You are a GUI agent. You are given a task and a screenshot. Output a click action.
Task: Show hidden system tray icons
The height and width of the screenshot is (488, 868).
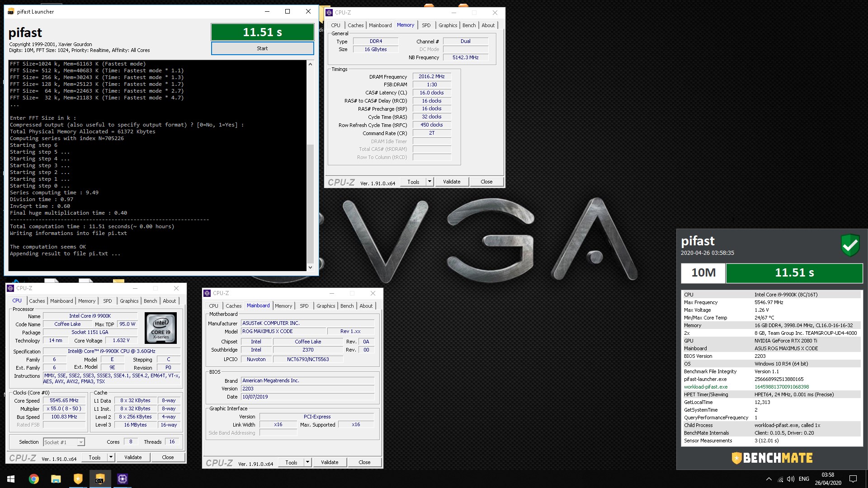coord(769,479)
